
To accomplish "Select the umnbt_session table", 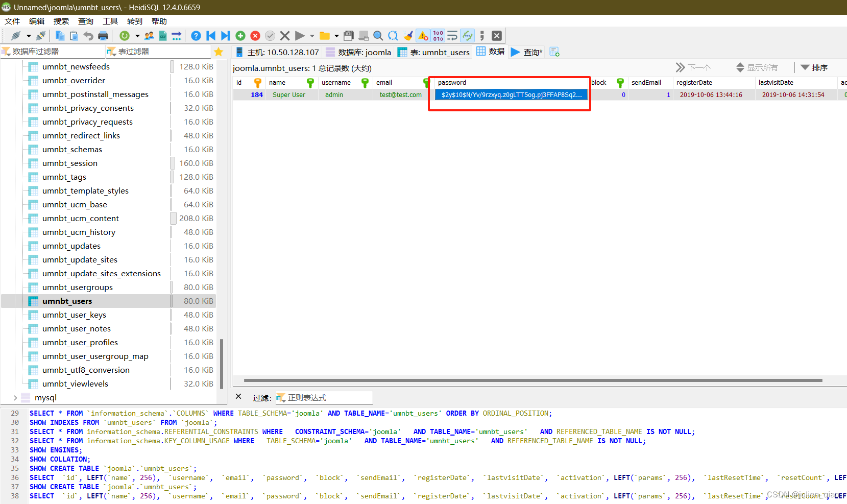I will tap(70, 163).
